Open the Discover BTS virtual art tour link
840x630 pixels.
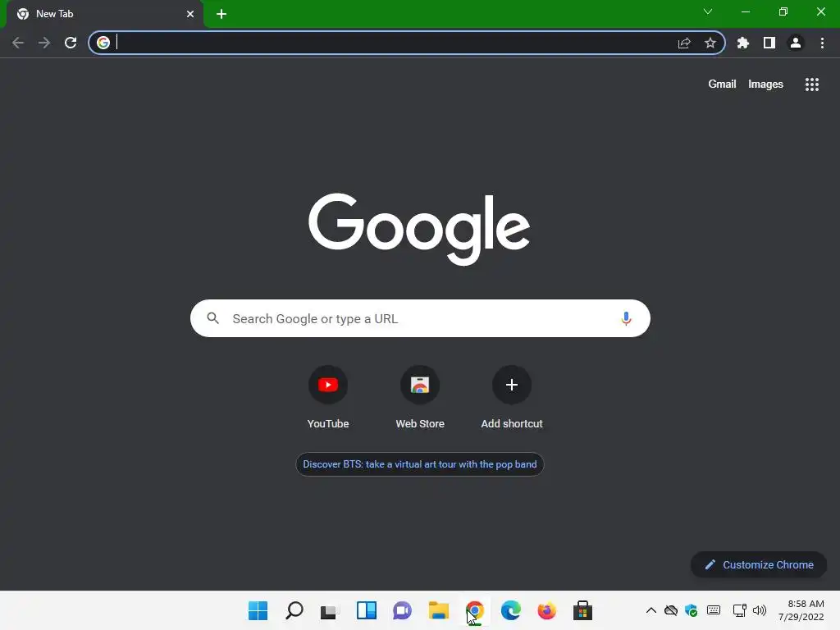[420, 464]
